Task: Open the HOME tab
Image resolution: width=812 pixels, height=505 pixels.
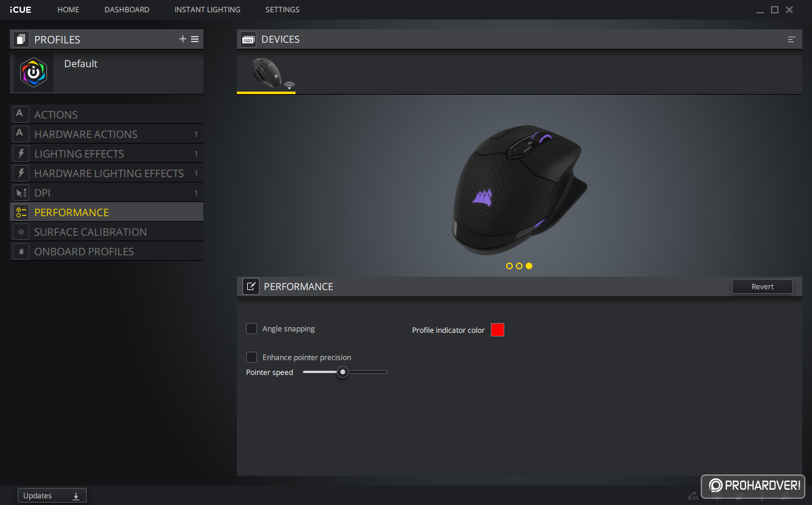Action: (x=68, y=10)
